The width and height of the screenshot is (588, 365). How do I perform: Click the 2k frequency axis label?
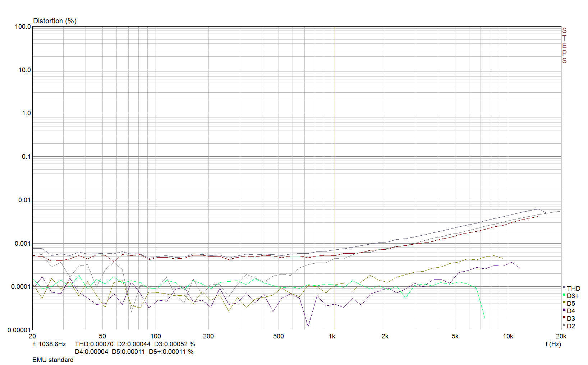385,336
